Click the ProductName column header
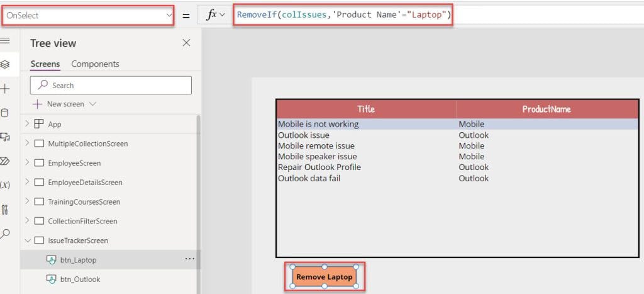 pos(547,109)
